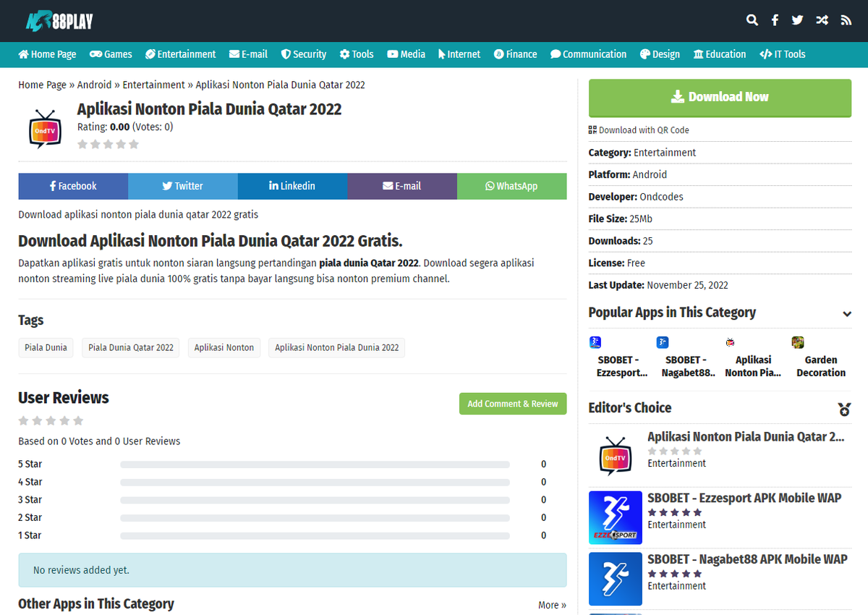The width and height of the screenshot is (868, 615).
Task: Open SBOBET Nagabet88 thumbnail in Editor's Choice
Action: coord(616,580)
